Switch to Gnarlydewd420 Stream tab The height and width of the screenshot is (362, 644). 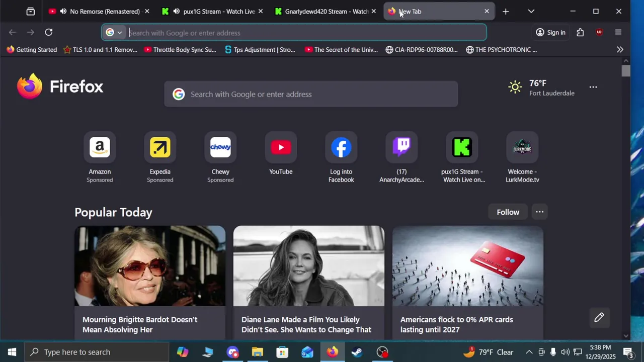pos(327,11)
